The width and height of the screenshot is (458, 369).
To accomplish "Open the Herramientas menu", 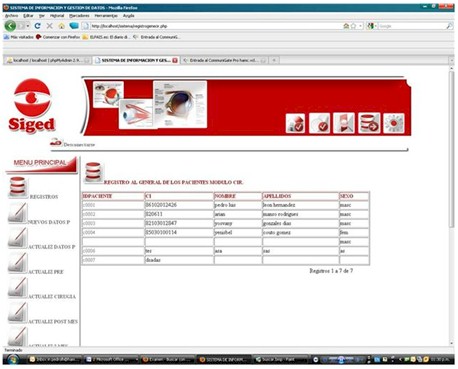I will click(106, 16).
